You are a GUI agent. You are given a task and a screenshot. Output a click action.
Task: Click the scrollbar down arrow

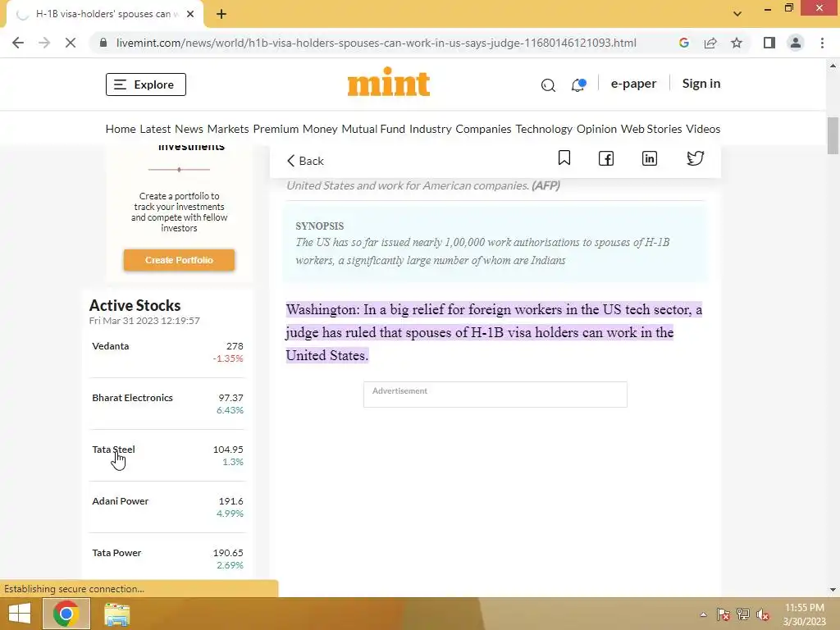pos(833,590)
